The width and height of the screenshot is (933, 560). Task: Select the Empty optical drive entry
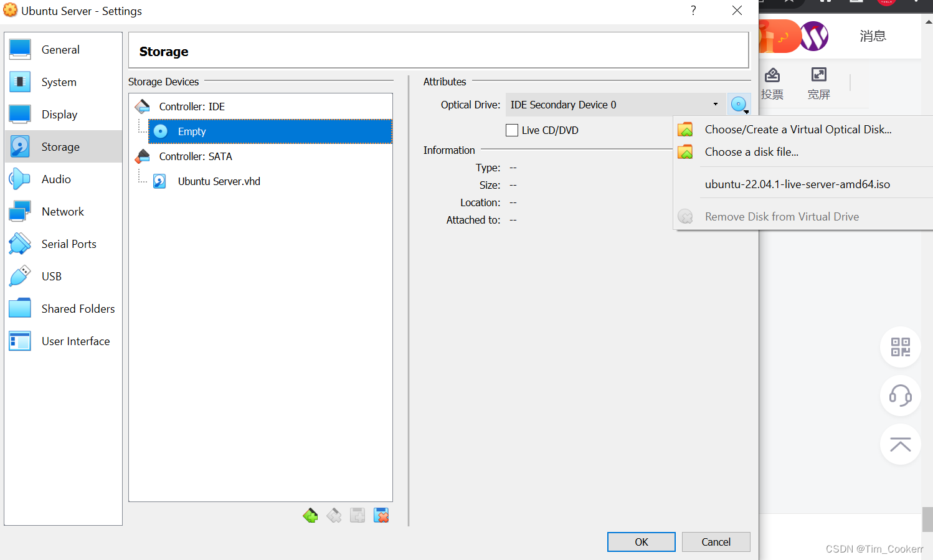[270, 131]
